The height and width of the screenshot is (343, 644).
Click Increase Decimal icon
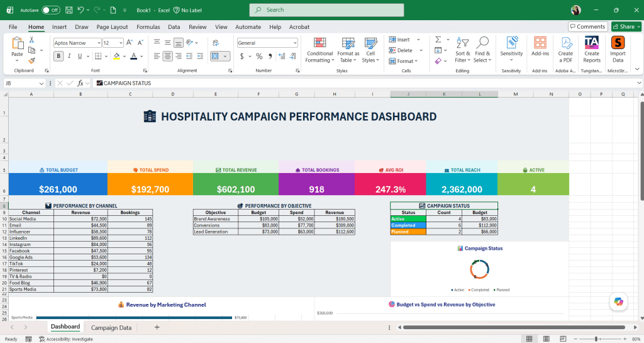(x=282, y=56)
